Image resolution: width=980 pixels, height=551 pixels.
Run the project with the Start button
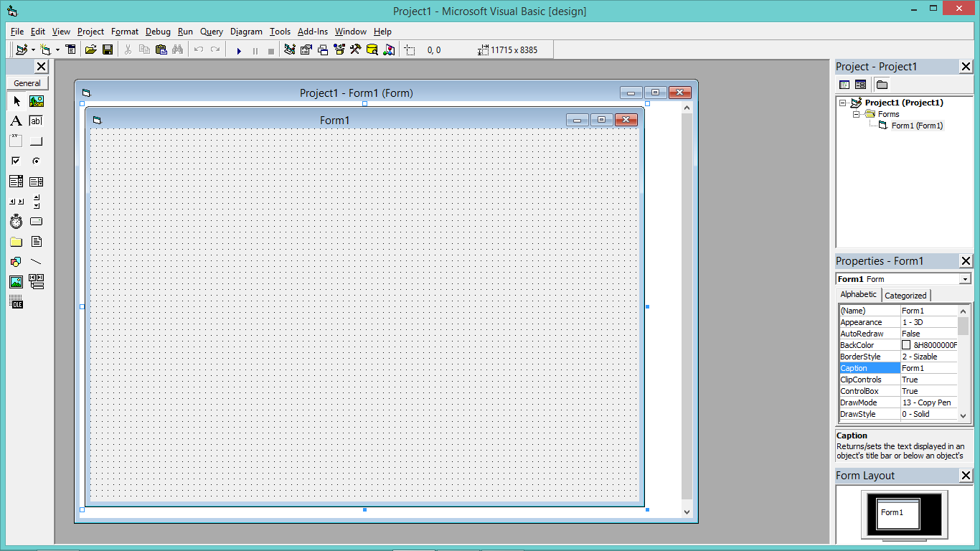pyautogui.click(x=239, y=50)
